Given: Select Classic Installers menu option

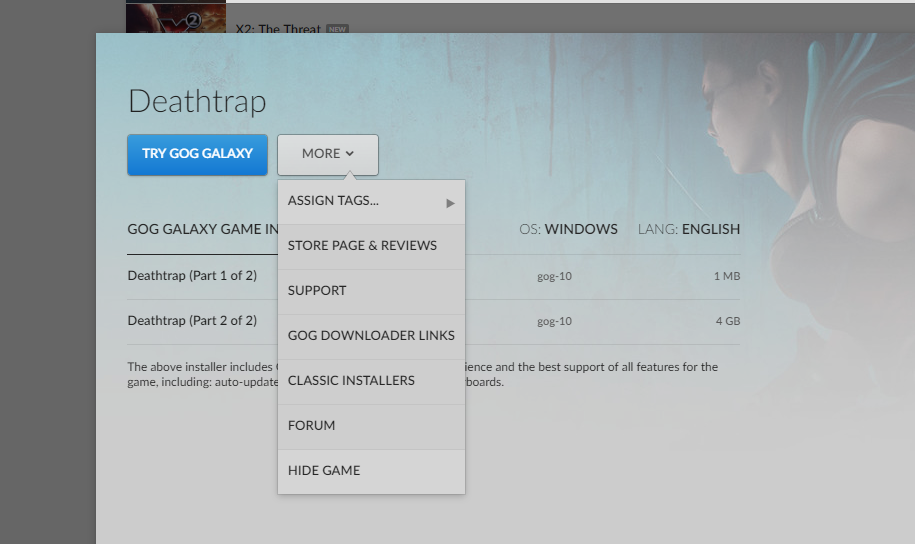Looking at the screenshot, I should coord(371,381).
